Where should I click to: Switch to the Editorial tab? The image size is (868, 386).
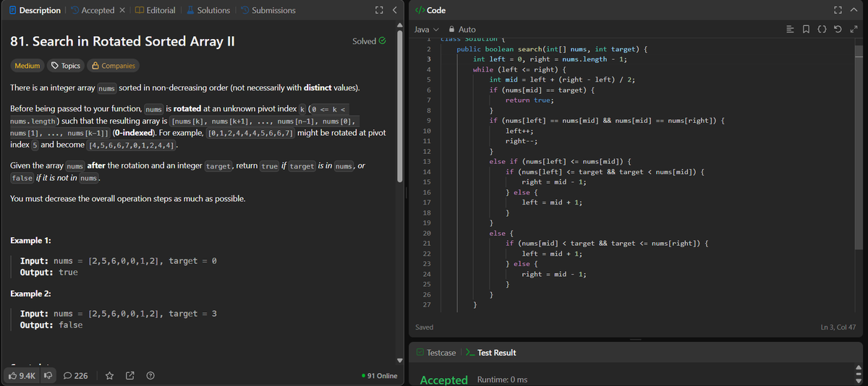pyautogui.click(x=154, y=10)
